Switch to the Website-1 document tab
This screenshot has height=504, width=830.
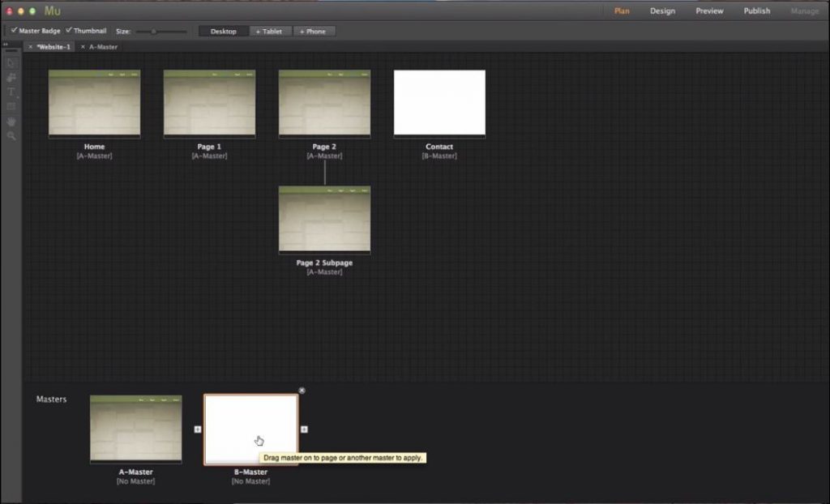point(53,46)
